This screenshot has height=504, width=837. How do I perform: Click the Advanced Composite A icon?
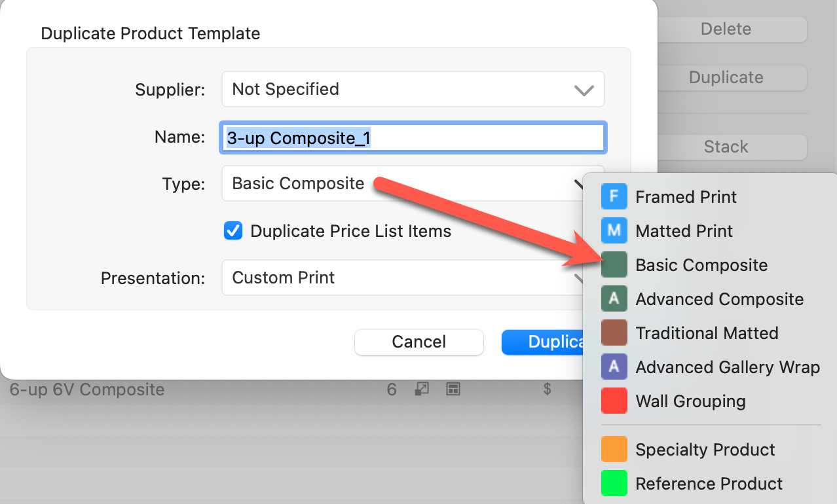click(x=614, y=299)
